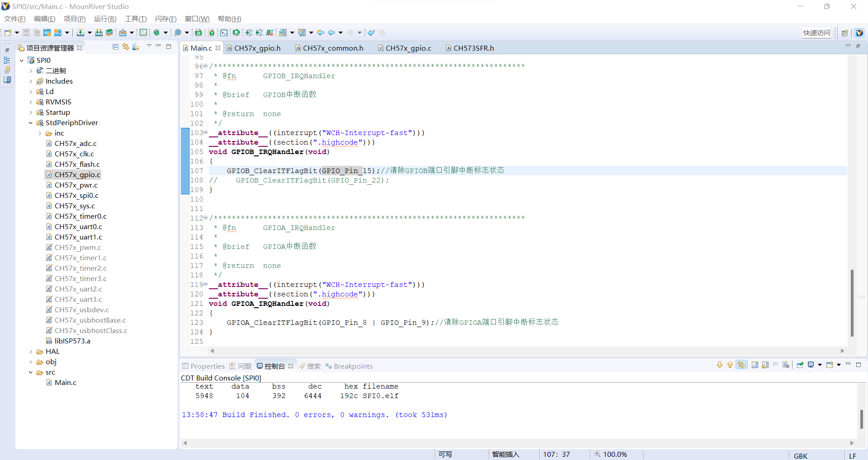The width and height of the screenshot is (868, 460).
Task: Click the Open Console icon
Action: pos(830,365)
